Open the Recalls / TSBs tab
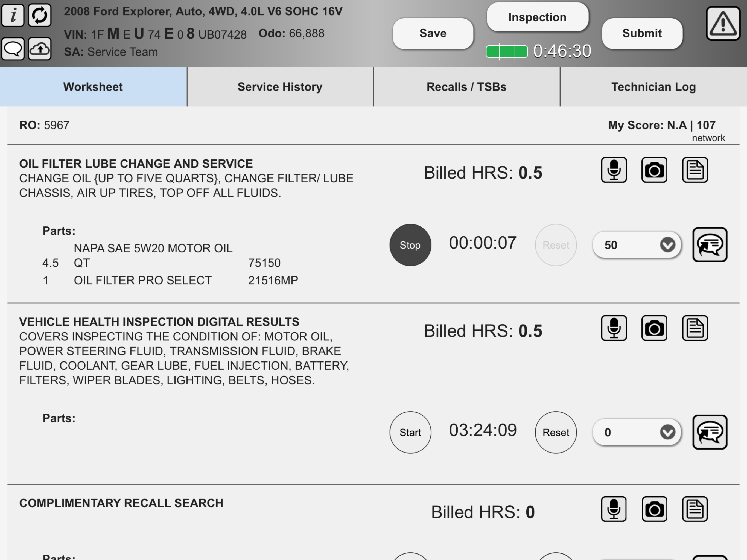The image size is (747, 560). pyautogui.click(x=467, y=87)
